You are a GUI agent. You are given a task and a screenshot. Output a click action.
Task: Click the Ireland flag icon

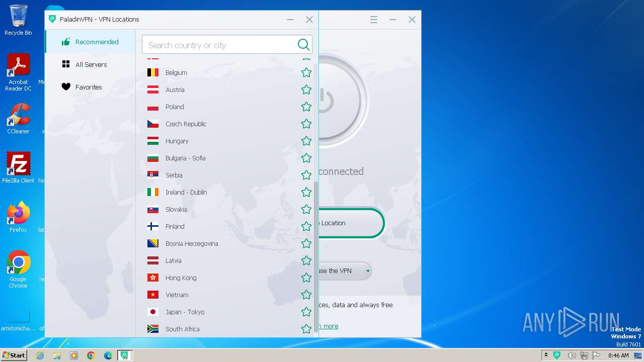[153, 192]
